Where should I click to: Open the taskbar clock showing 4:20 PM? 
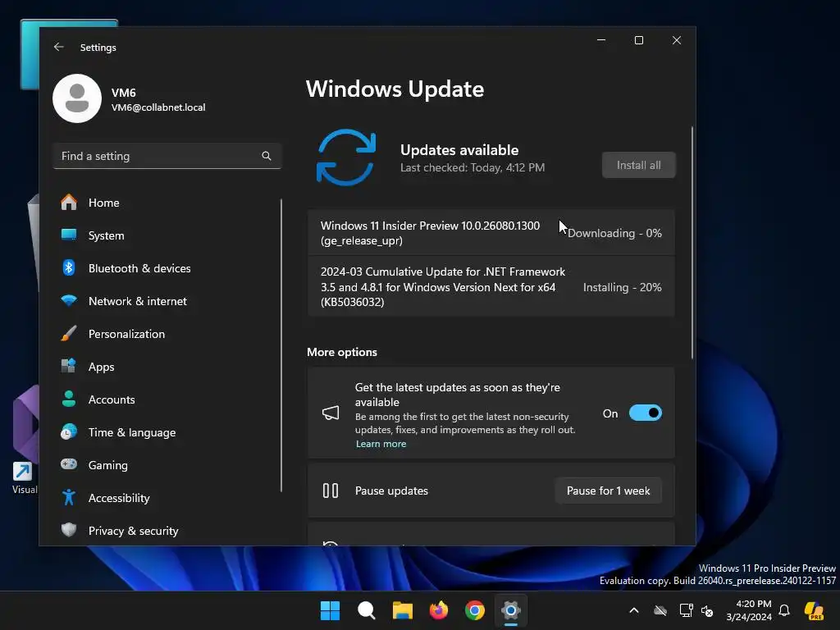pos(748,610)
